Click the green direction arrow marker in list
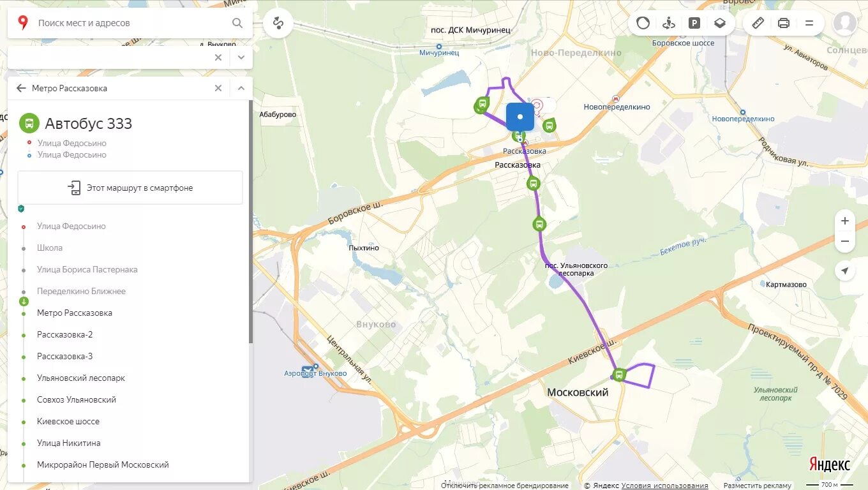Screen dimensions: 868x490 (x=24, y=301)
